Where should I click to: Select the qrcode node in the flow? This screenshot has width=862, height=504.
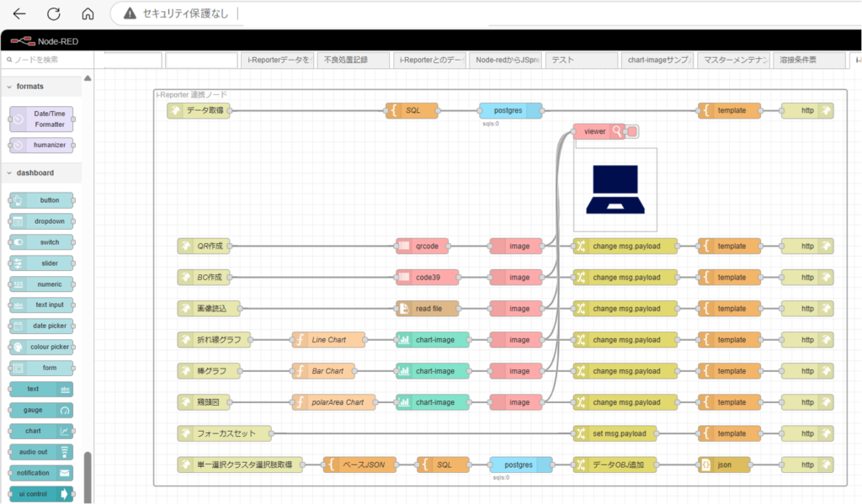[x=422, y=247]
